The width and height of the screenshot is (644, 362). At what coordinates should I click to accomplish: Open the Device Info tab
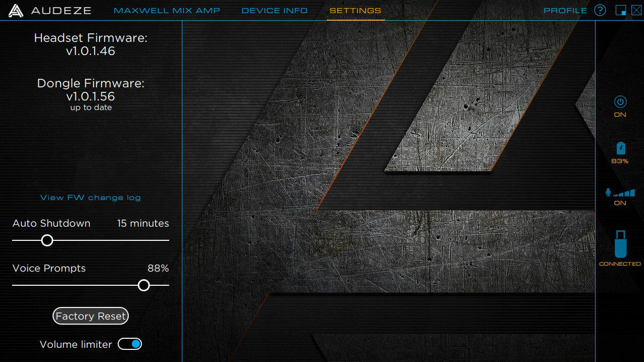[274, 11]
